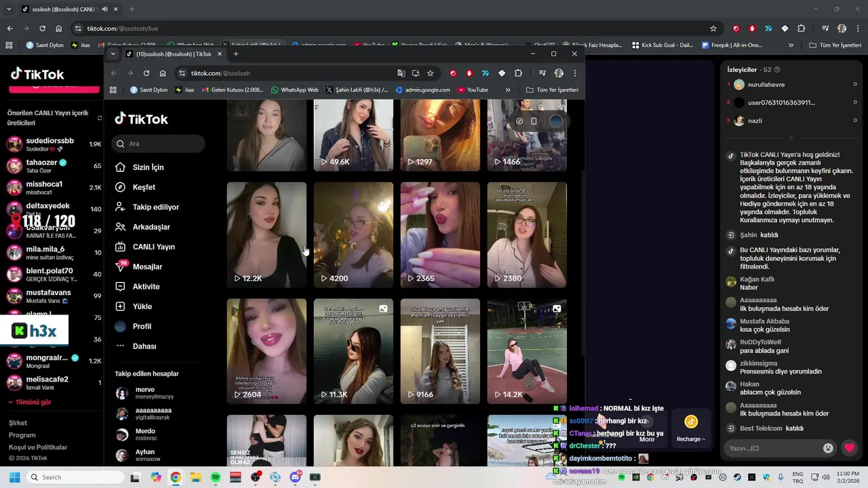Click the TikTok logo in front window
This screenshot has width=868, height=488.
(141, 119)
